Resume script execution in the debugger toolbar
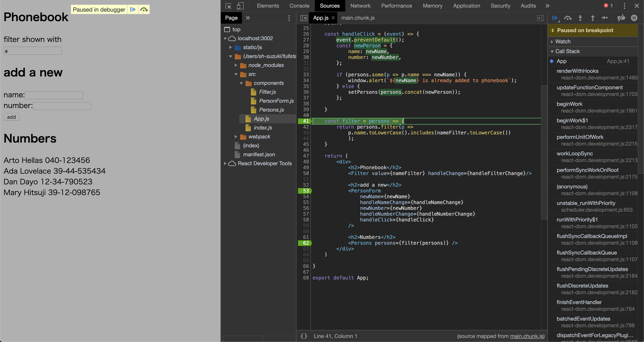Screen dimensions: 644x342 pyautogui.click(x=555, y=18)
